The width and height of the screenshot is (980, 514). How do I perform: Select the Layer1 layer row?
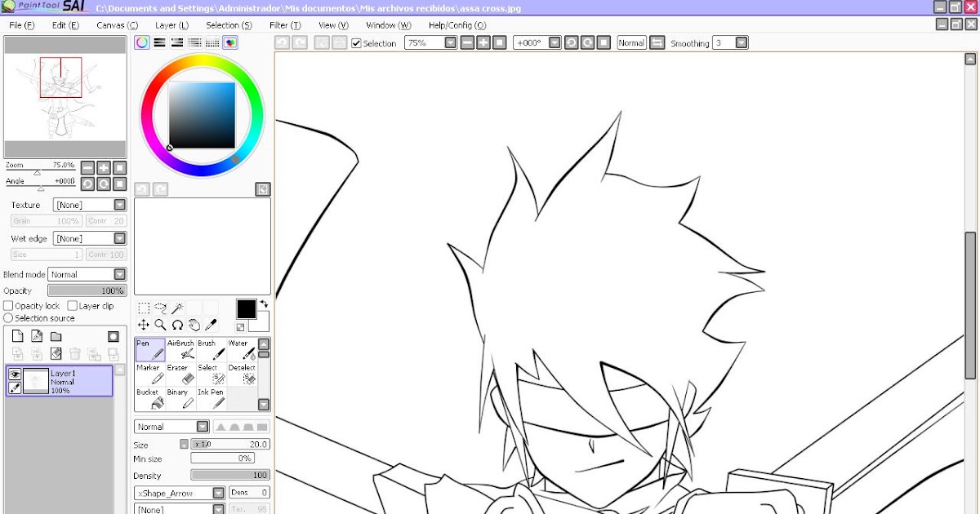pyautogui.click(x=59, y=381)
